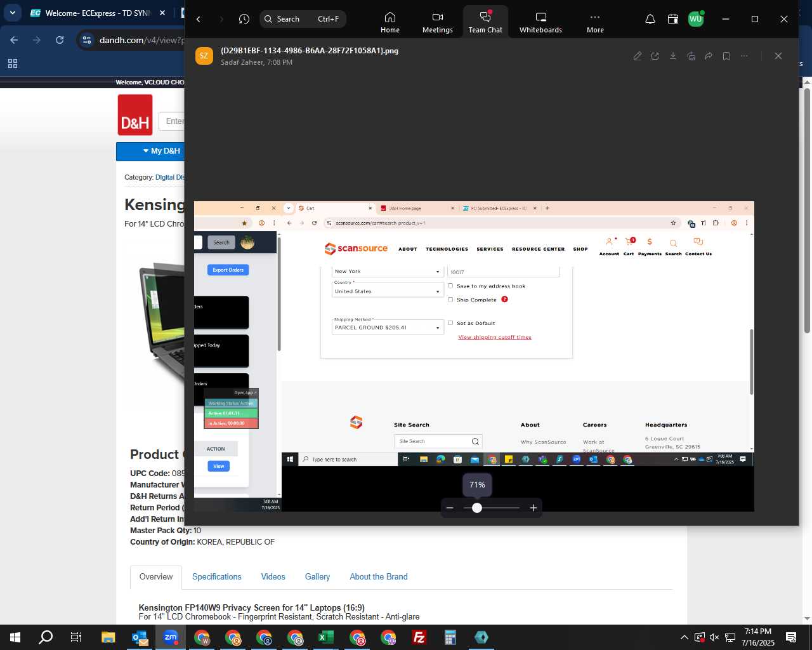Viewport: 812px width, 650px height.
Task: Open Task View on the taskbar
Action: (x=76, y=637)
